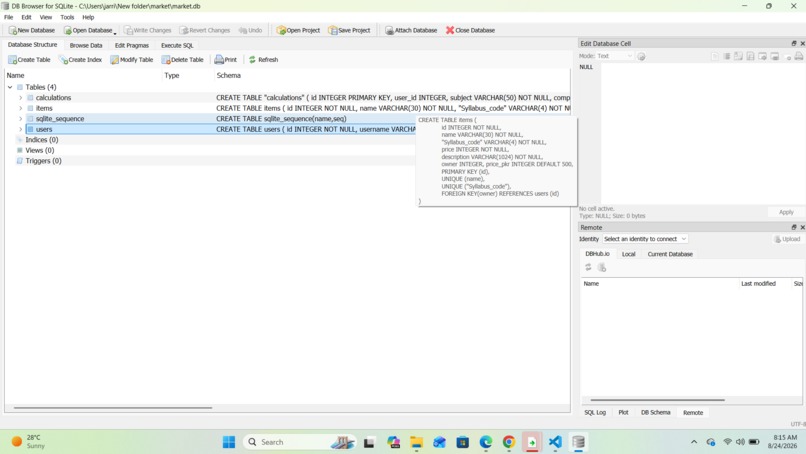Click the Undo toolbar icon
The width and height of the screenshot is (806, 454).
point(243,30)
